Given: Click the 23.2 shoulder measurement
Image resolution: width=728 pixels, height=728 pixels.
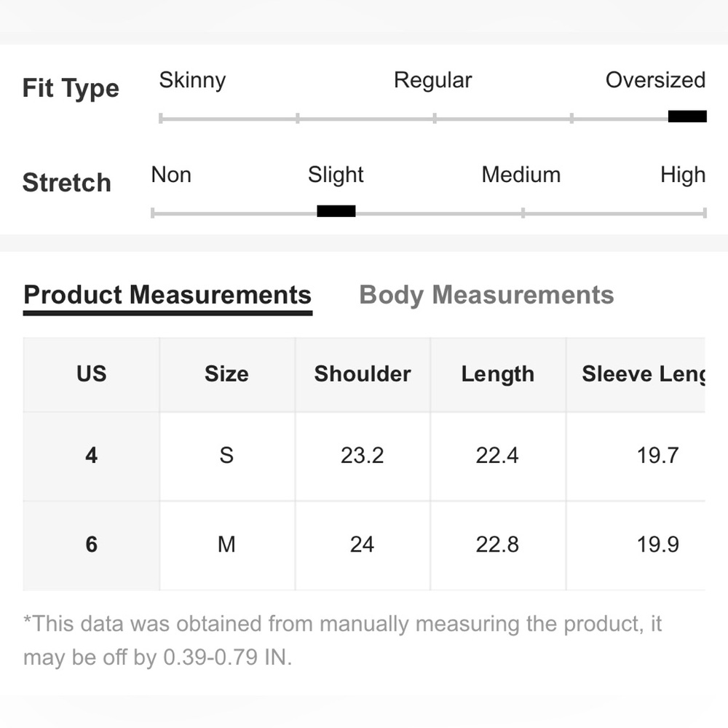Looking at the screenshot, I should point(363,456).
